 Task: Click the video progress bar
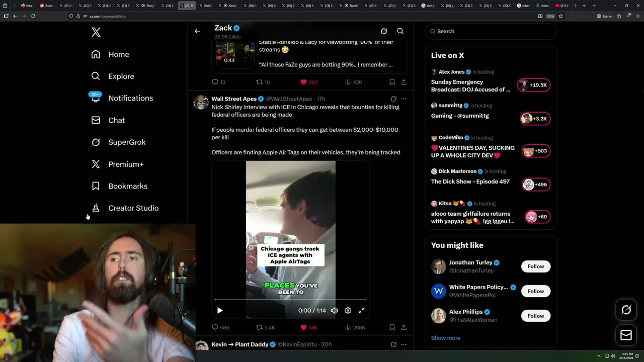point(291,299)
